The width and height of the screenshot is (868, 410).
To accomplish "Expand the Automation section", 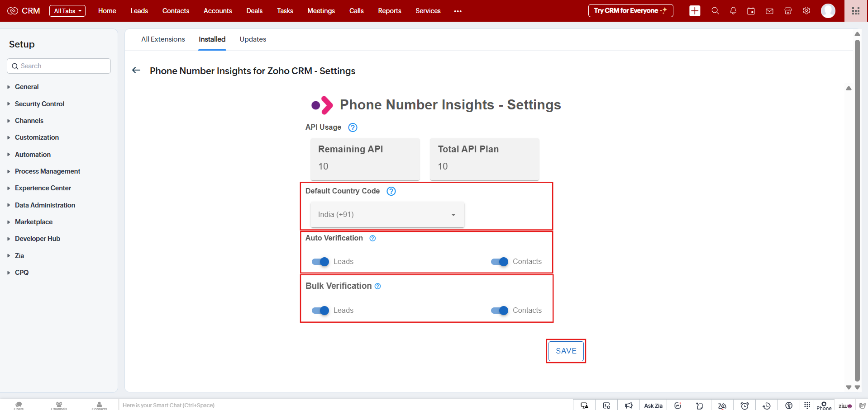I will point(33,155).
